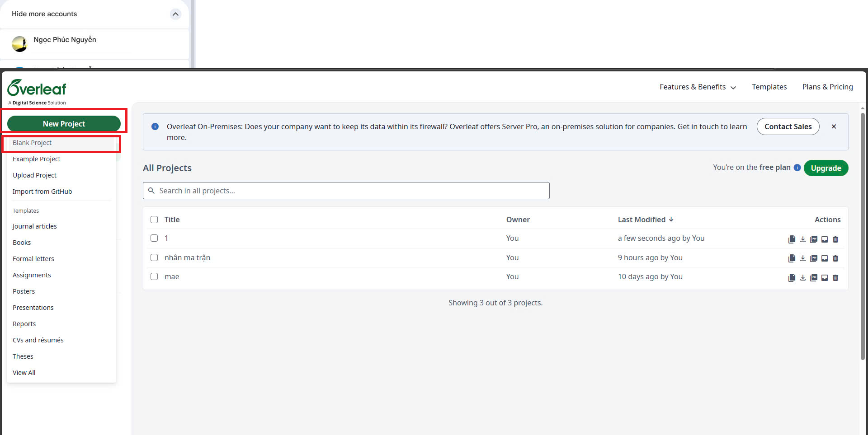Check the select-all checkbox beside Title

point(154,220)
